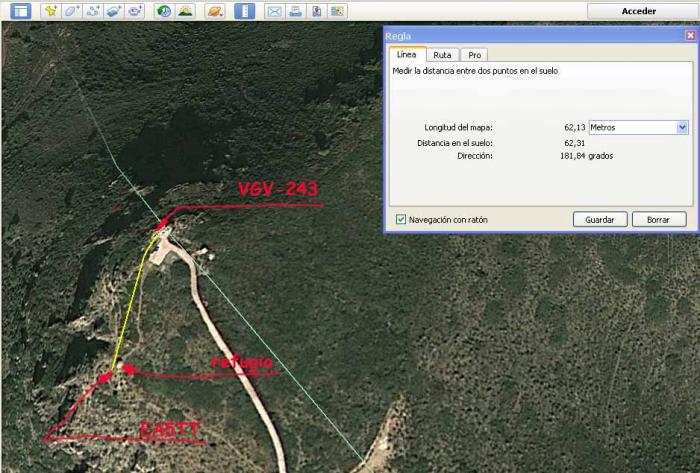Toggle Navegación con ratón checkbox
Screen dimensions: 700x473
point(401,219)
